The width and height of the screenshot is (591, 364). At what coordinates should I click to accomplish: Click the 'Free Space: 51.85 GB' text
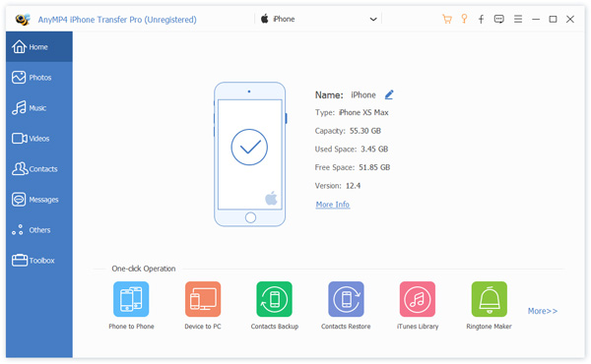[x=353, y=167]
